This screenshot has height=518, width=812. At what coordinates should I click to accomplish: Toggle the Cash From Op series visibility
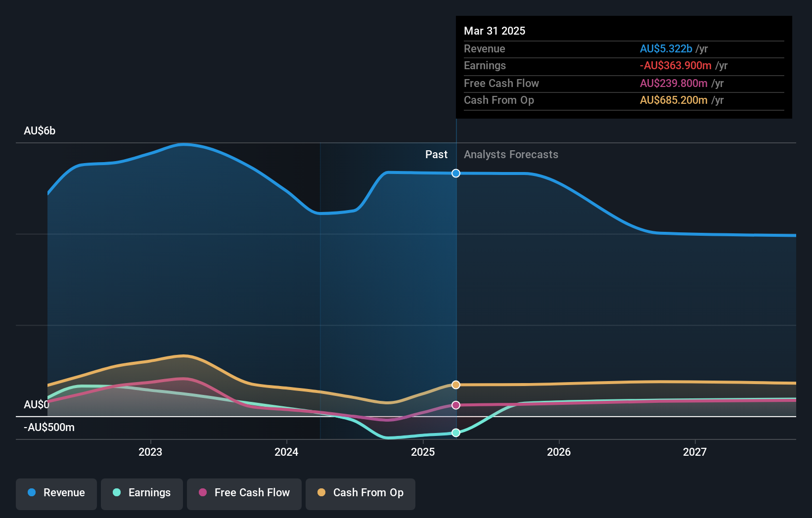(x=361, y=493)
